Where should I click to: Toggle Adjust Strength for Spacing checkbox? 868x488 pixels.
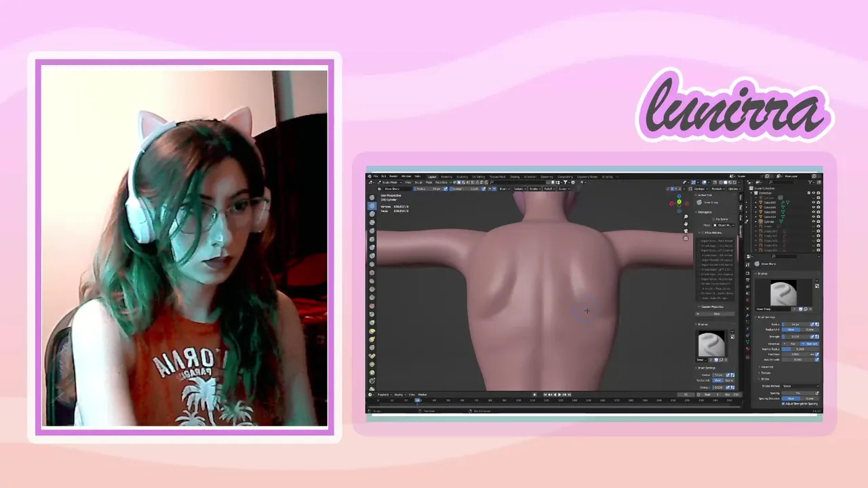783,403
